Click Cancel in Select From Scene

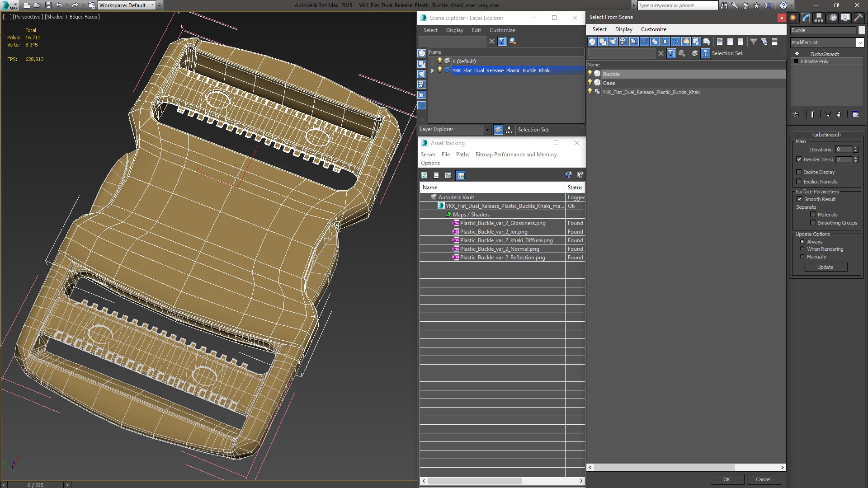tap(763, 479)
